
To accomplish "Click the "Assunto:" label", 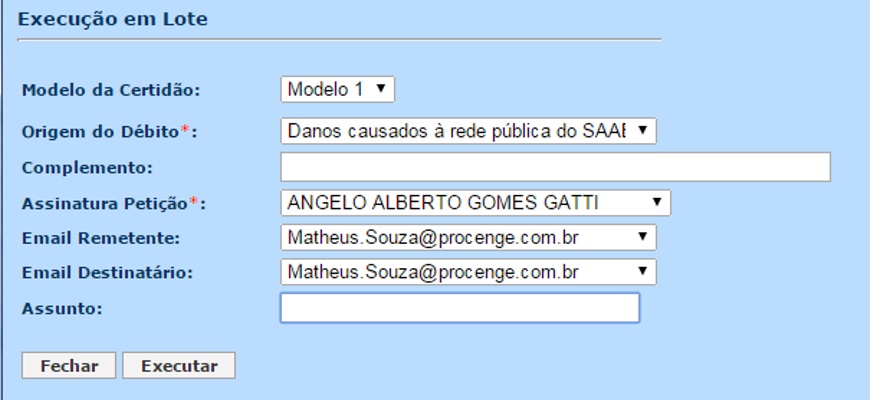I will click(x=62, y=308).
